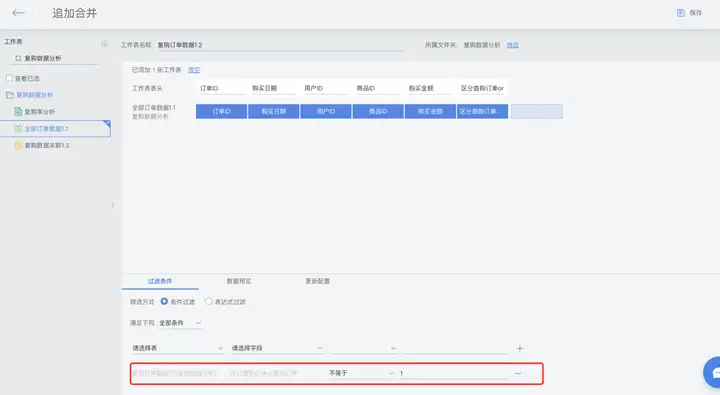Check the 查看已选 checkbox
This screenshot has width=720, height=395.
click(x=9, y=79)
